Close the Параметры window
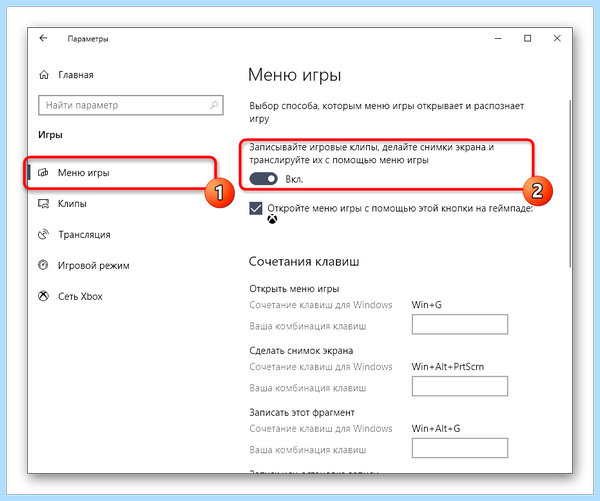 tap(557, 38)
